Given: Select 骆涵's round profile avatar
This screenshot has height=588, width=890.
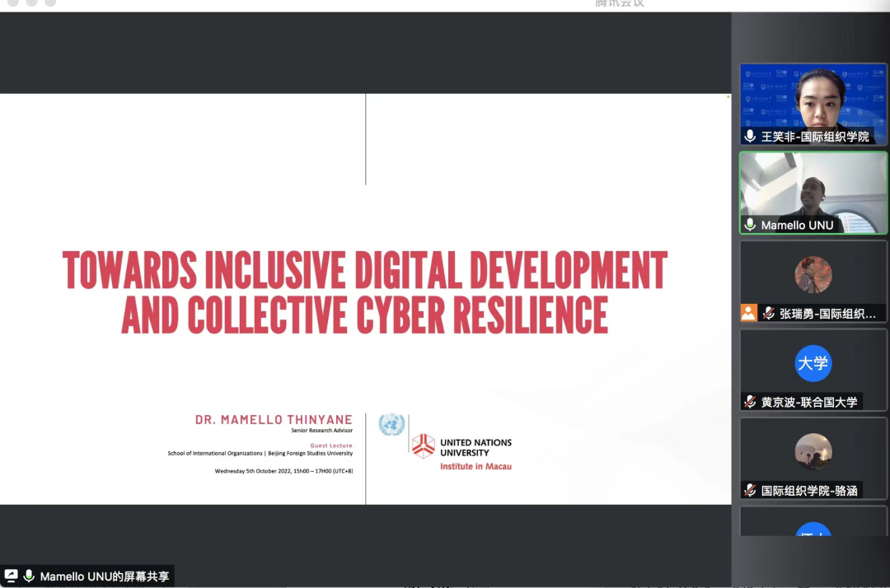Looking at the screenshot, I should point(813,451).
